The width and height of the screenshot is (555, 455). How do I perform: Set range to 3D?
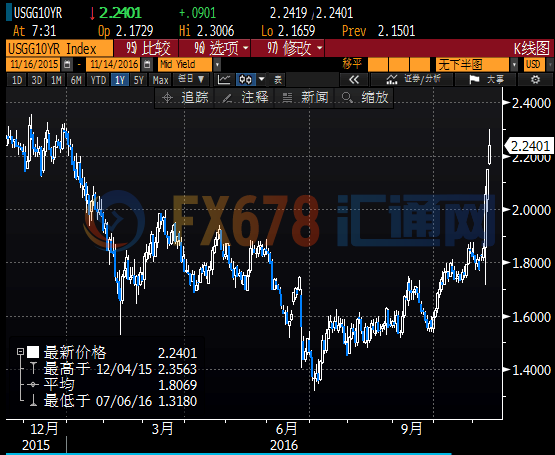[37, 80]
